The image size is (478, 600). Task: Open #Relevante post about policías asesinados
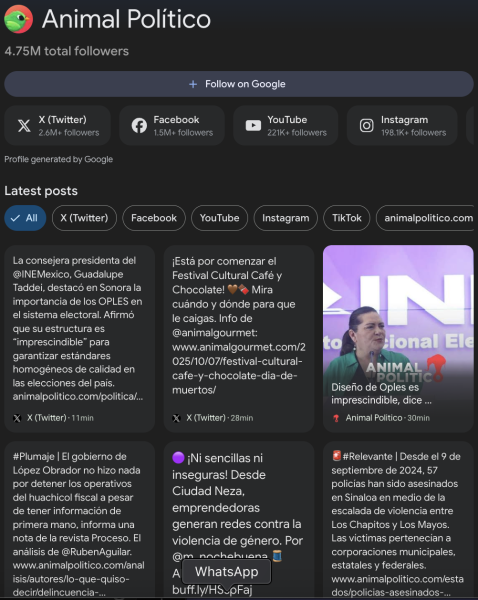(x=398, y=520)
